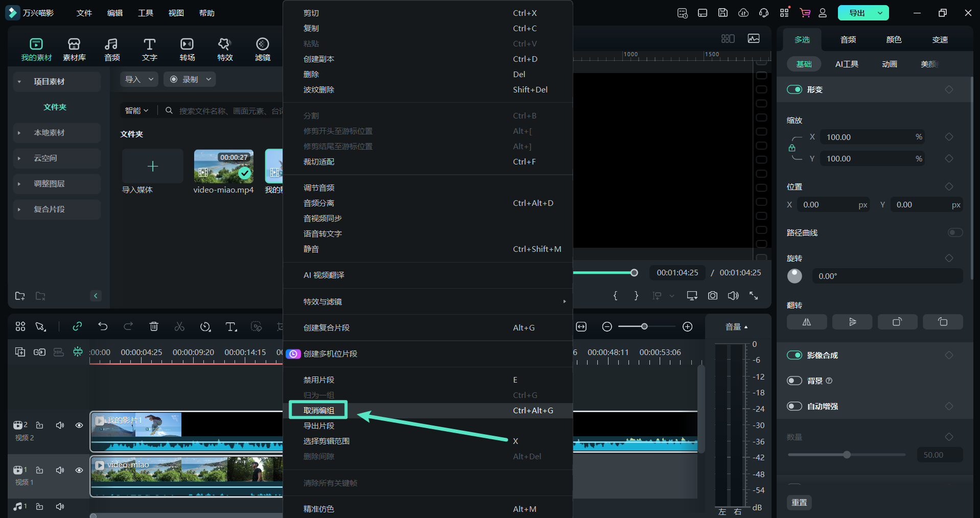Hide the 视频 2 track with eye icon
Viewport: 980px width, 518px height.
point(79,425)
